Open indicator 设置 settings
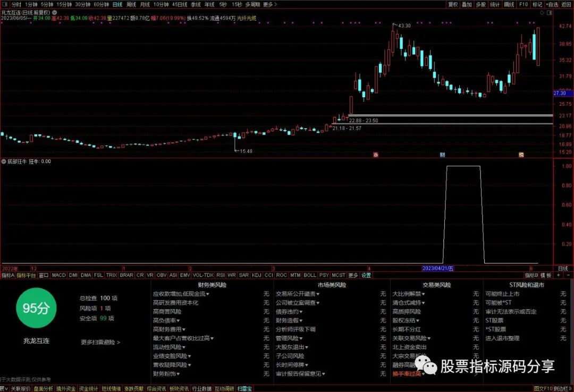Screen dimensions: 574x392 (366, 275)
